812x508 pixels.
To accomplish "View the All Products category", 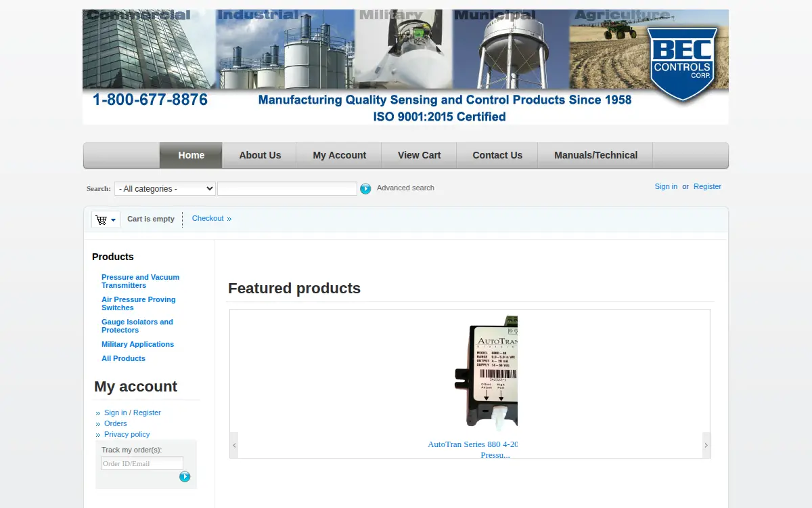I will tap(123, 358).
